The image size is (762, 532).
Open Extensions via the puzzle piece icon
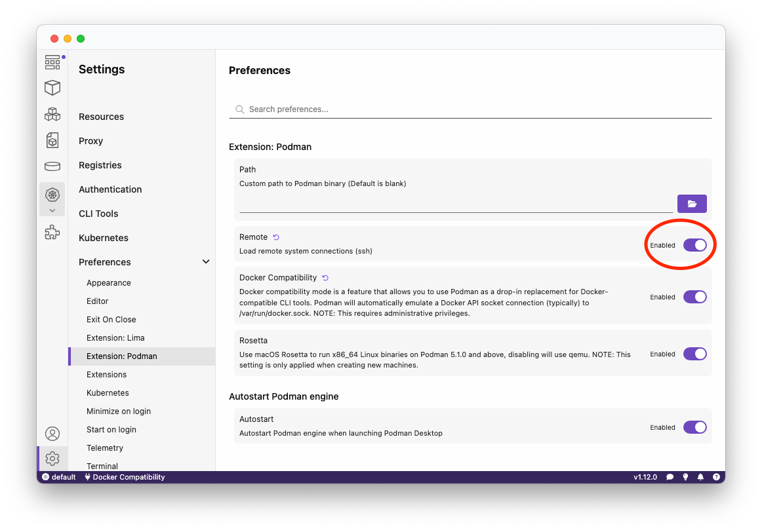[52, 232]
